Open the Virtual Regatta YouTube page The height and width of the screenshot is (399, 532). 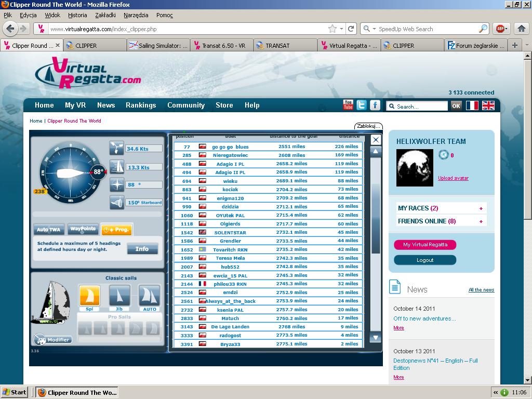pyautogui.click(x=348, y=105)
